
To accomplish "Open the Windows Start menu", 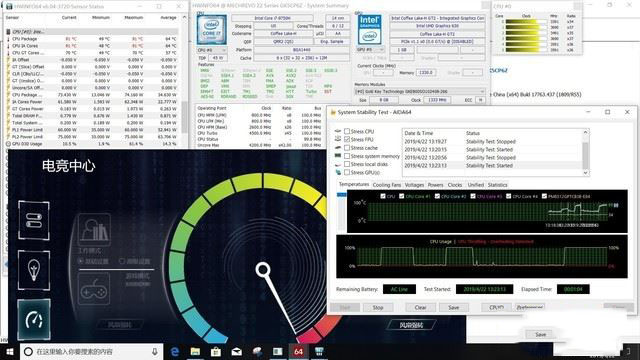I will click(9, 351).
